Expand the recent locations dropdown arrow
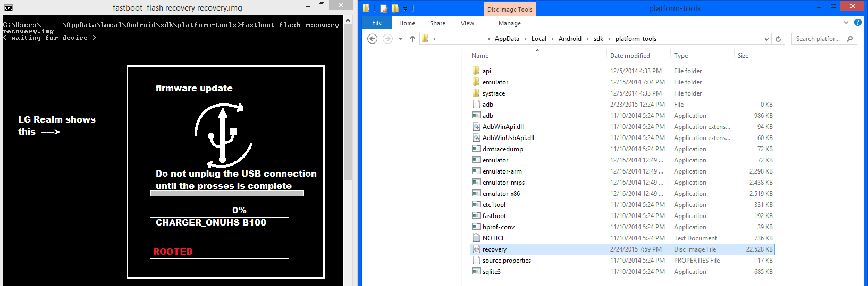868x286 pixels. click(x=400, y=39)
